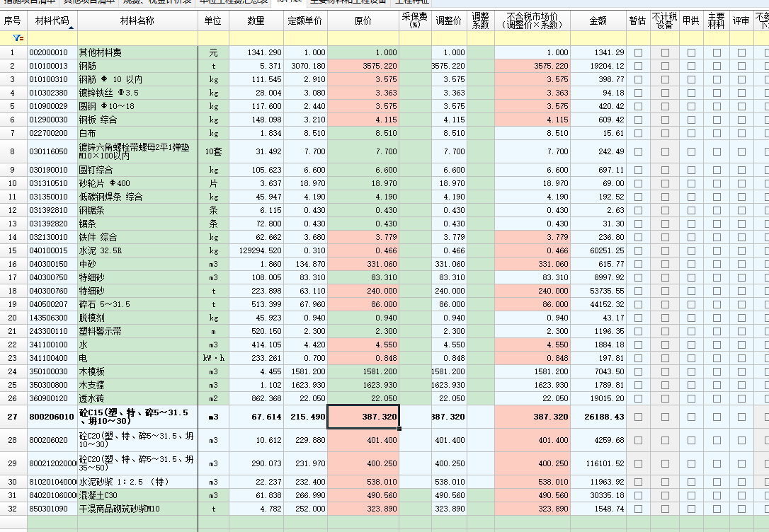Toggle 主要材料 checkbox for 中砂 row
The image size is (769, 532).
coord(717,264)
